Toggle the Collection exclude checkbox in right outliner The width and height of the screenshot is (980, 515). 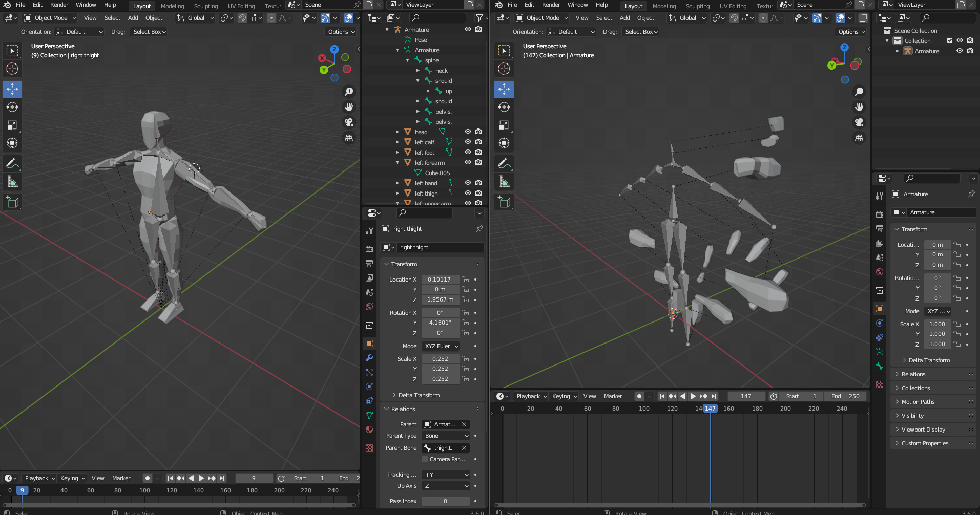(x=949, y=41)
